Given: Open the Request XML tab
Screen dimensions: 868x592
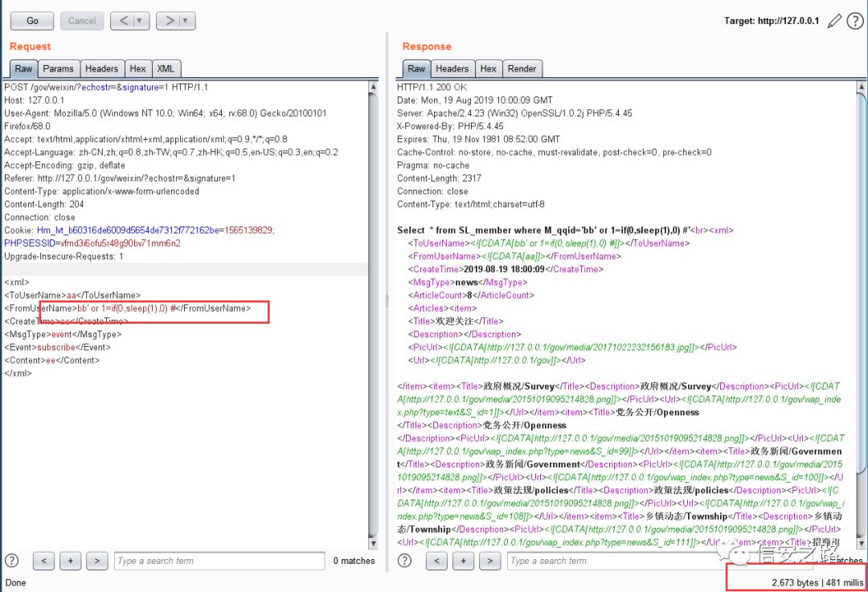Looking at the screenshot, I should click(166, 68).
